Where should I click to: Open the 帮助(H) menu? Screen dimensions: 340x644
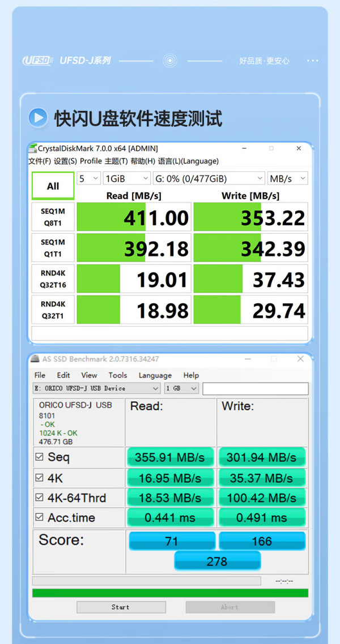[143, 161]
